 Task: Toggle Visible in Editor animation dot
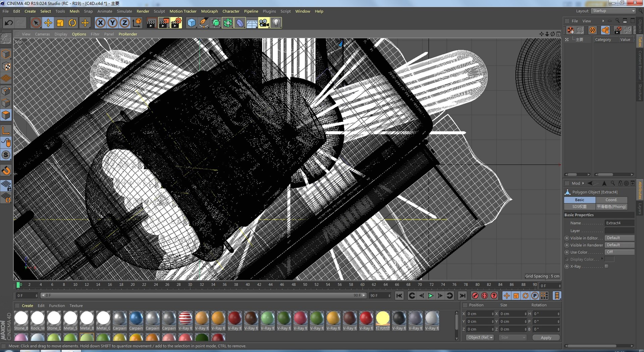pos(567,238)
